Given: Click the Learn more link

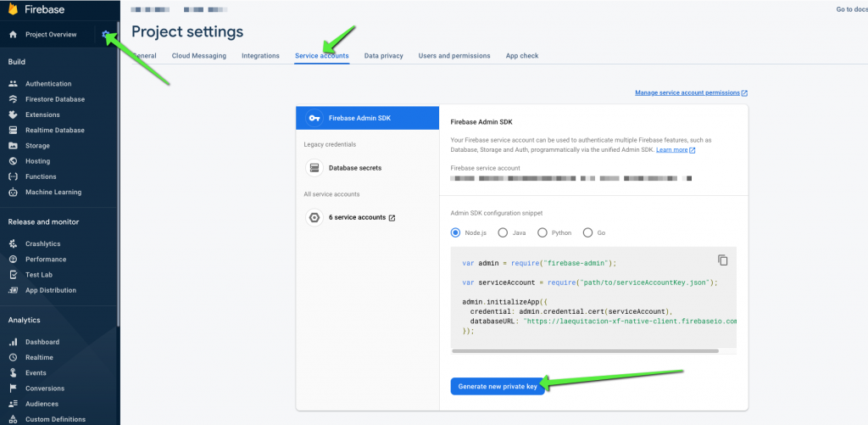Looking at the screenshot, I should [x=676, y=149].
